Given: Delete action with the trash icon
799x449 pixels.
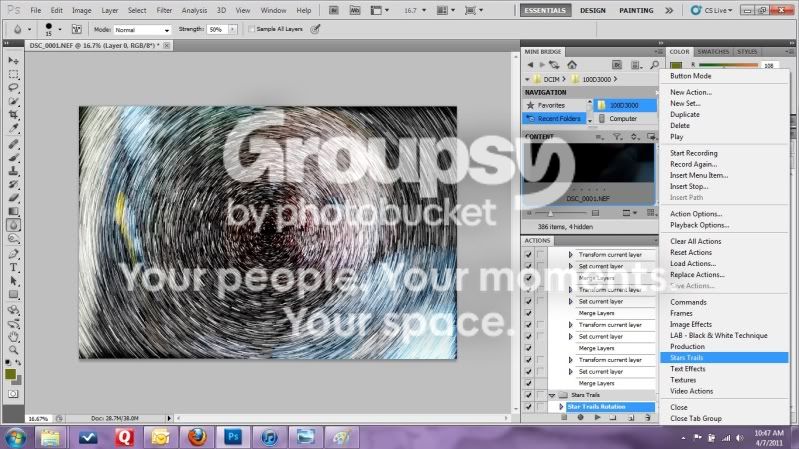Looking at the screenshot, I should click(x=648, y=417).
